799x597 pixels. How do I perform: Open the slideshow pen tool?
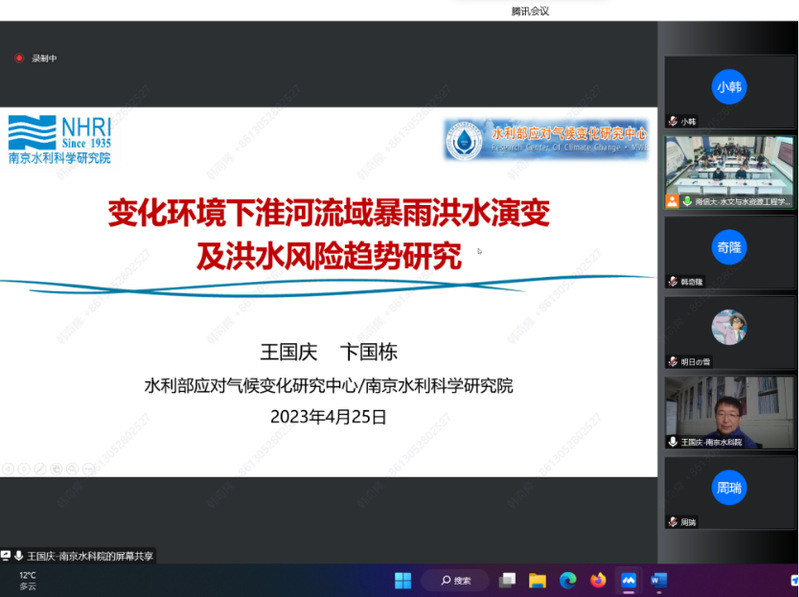pyautogui.click(x=40, y=468)
